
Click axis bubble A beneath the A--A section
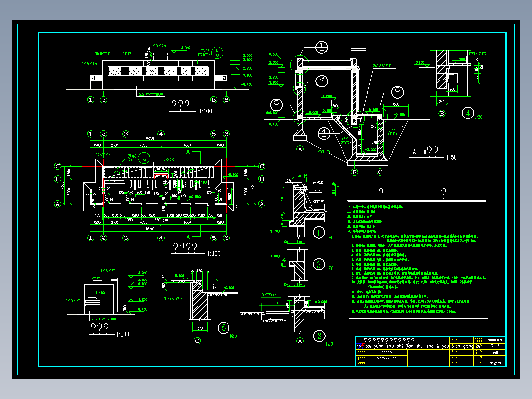(300, 149)
